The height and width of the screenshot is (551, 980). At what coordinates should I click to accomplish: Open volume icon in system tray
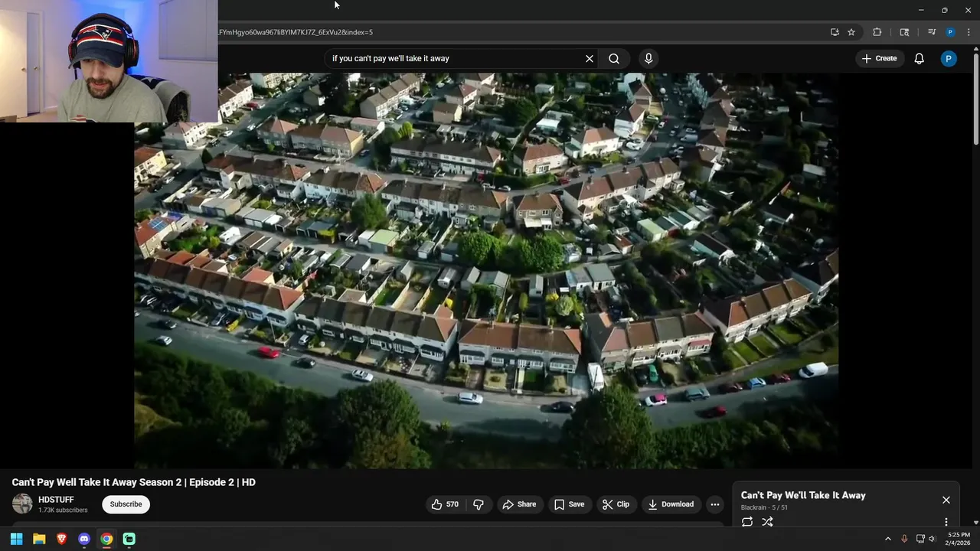(932, 539)
